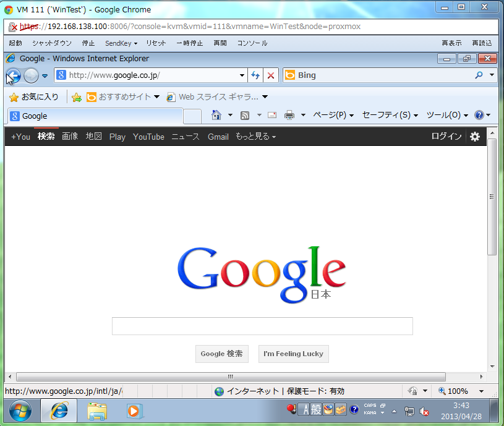Expand もっと見る in the Google bar

tap(256, 137)
